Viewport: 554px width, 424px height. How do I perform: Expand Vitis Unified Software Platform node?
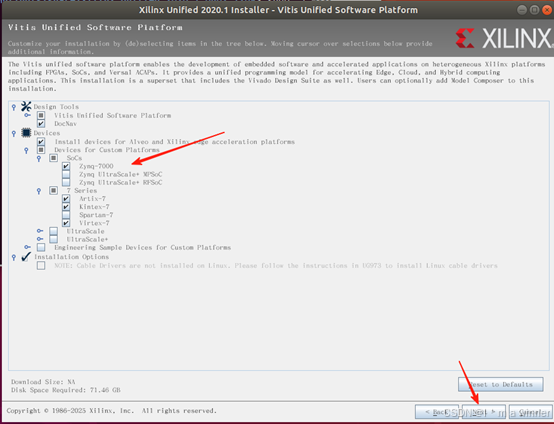(x=27, y=115)
